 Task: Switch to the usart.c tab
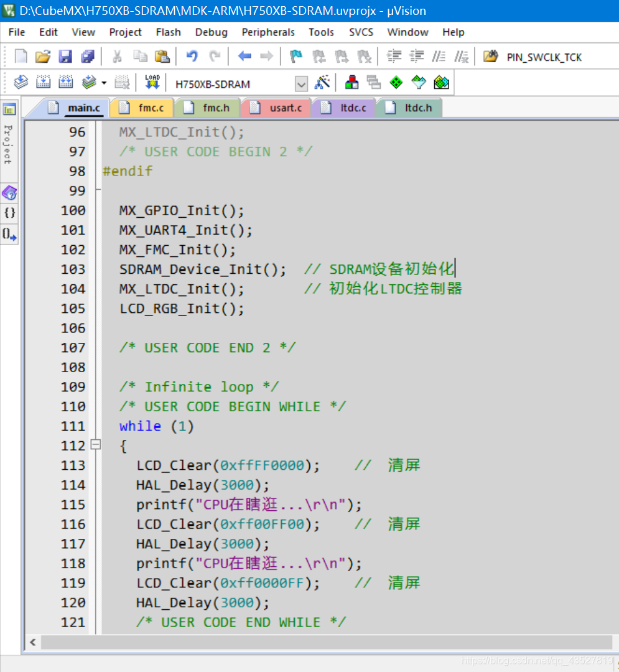pyautogui.click(x=277, y=108)
